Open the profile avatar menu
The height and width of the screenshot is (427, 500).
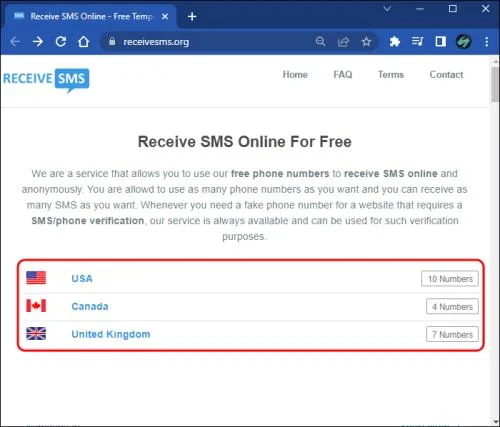click(x=463, y=42)
